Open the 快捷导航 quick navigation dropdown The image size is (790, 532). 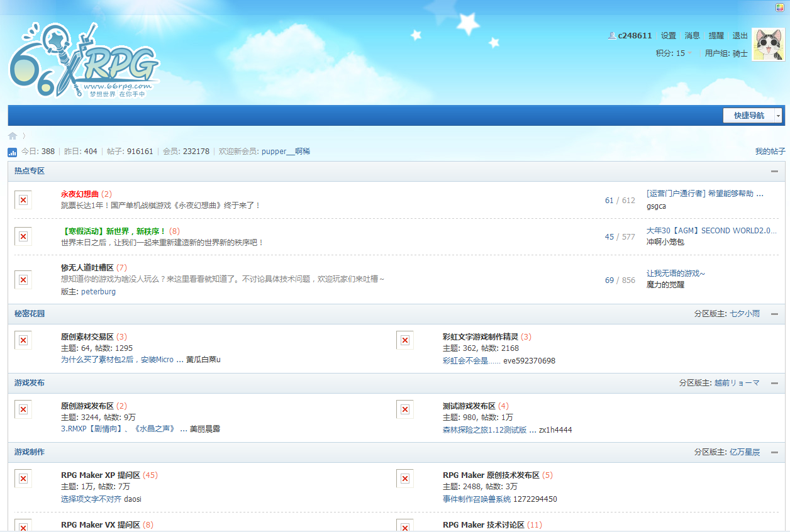click(x=753, y=116)
